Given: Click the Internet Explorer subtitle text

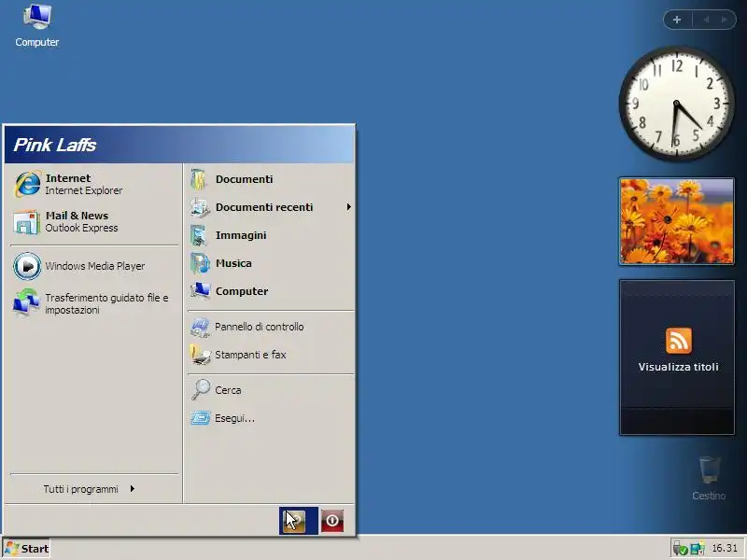Looking at the screenshot, I should pyautogui.click(x=83, y=190).
